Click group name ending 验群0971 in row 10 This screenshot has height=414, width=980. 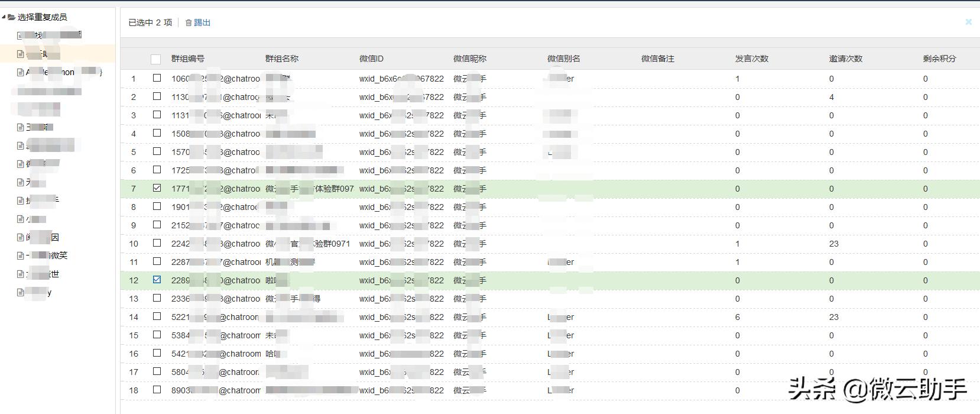(307, 244)
